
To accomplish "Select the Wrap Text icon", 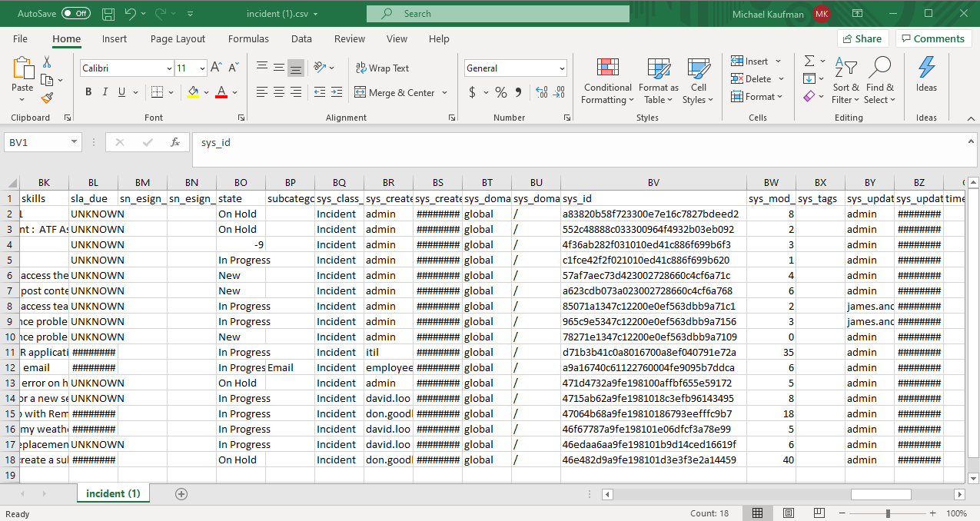I will (x=360, y=68).
